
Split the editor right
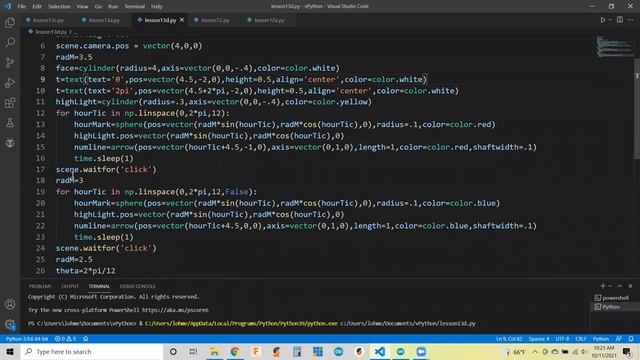pyautogui.click(x=620, y=20)
